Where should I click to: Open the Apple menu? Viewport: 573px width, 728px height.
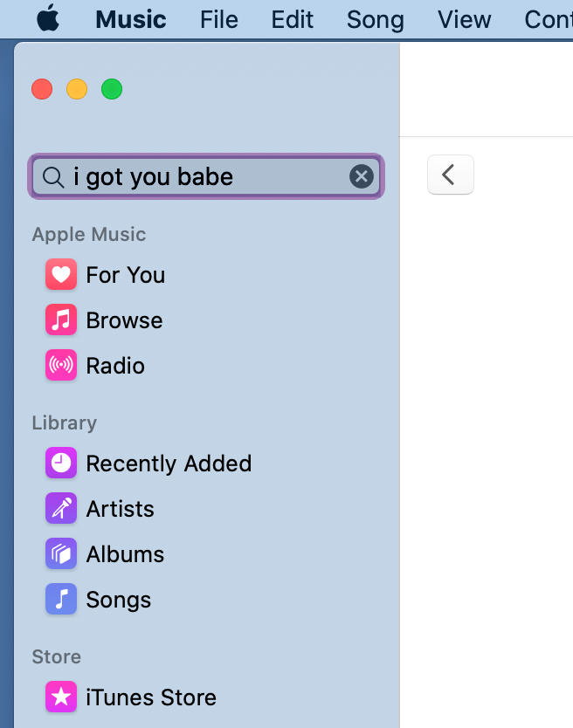47,18
